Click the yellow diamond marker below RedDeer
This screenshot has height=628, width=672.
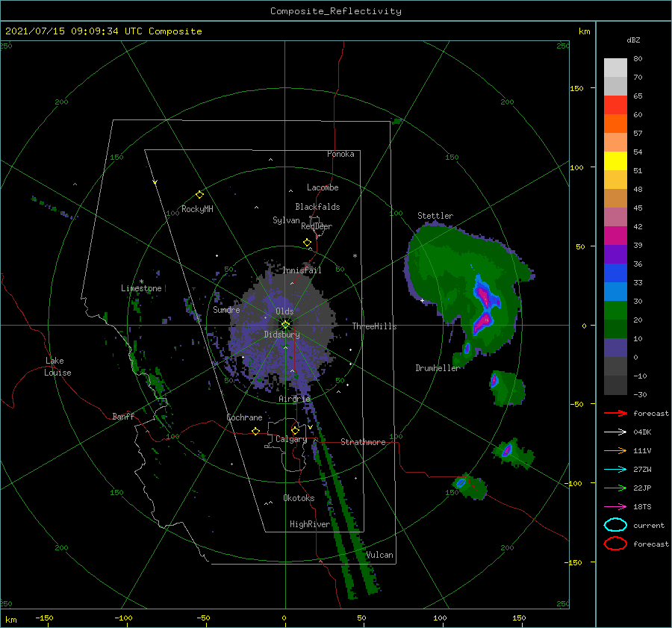(308, 242)
